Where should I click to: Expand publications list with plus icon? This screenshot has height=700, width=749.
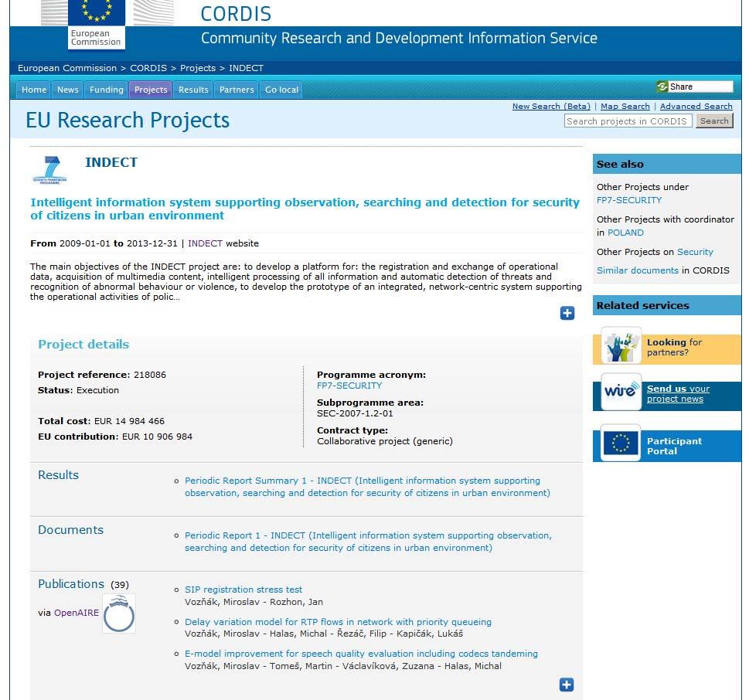(567, 685)
